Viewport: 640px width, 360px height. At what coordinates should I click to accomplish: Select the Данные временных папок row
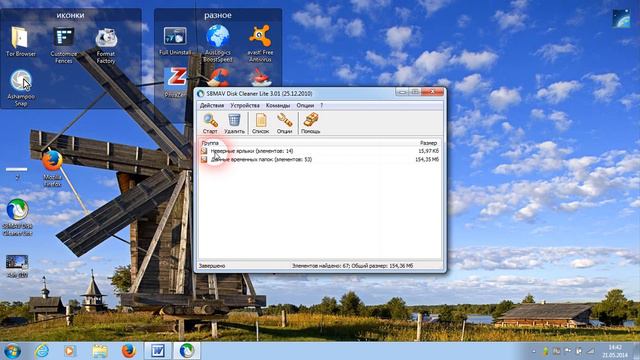tap(320, 160)
